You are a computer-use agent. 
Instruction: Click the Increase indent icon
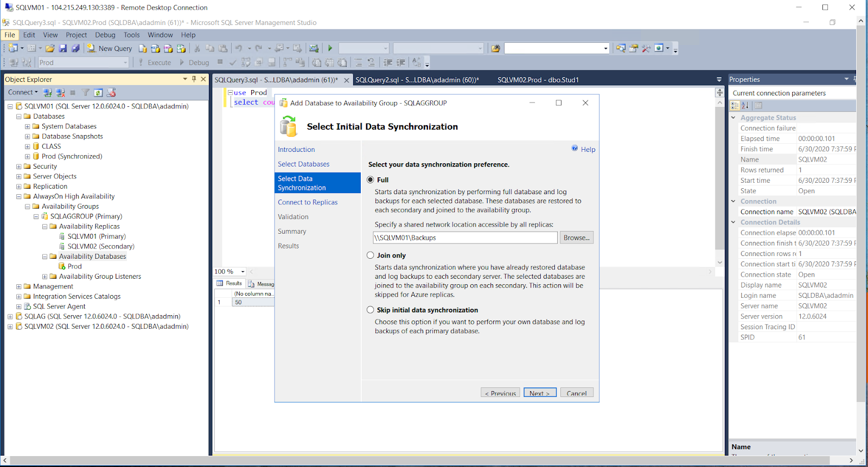coord(401,62)
